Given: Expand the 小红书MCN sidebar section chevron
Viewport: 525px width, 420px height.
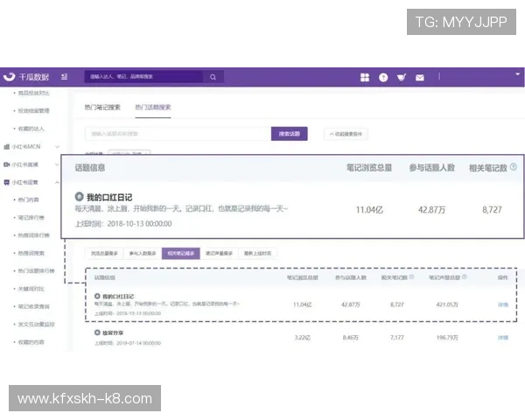Looking at the screenshot, I should [x=57, y=147].
